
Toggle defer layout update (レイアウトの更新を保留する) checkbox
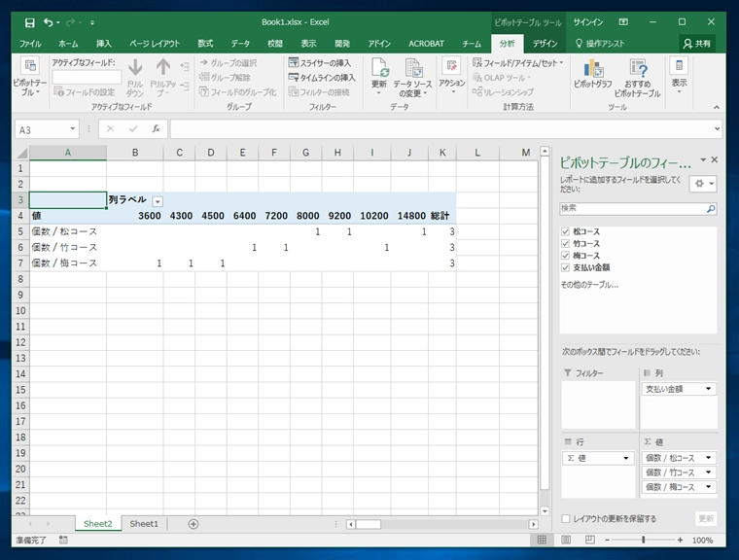tap(566, 518)
